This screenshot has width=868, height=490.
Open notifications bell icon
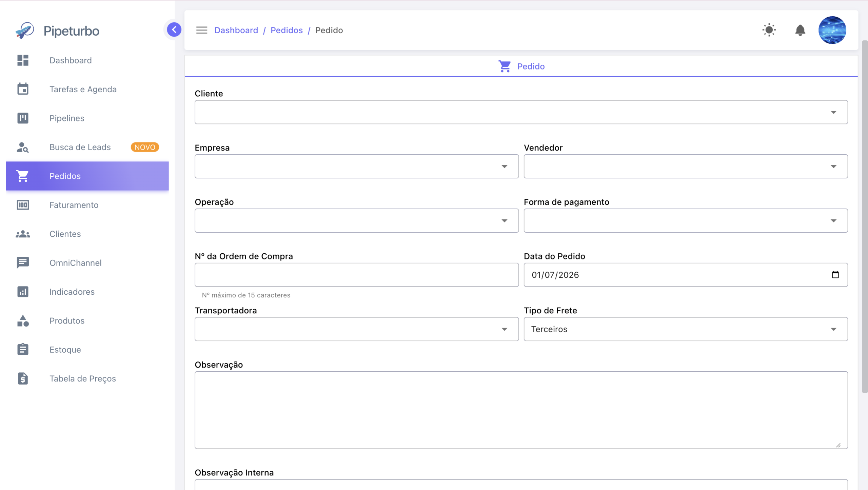tap(800, 30)
